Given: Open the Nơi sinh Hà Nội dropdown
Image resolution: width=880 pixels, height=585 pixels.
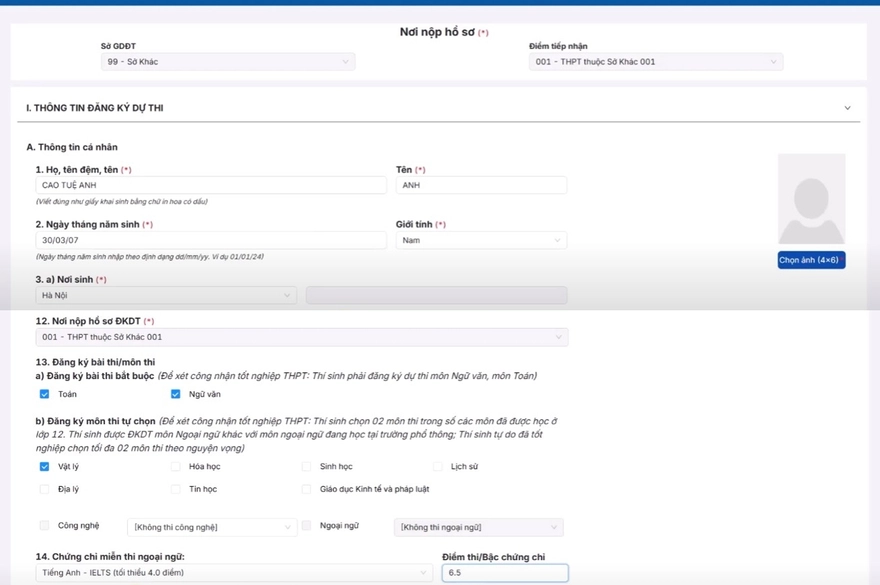Looking at the screenshot, I should [x=166, y=296].
